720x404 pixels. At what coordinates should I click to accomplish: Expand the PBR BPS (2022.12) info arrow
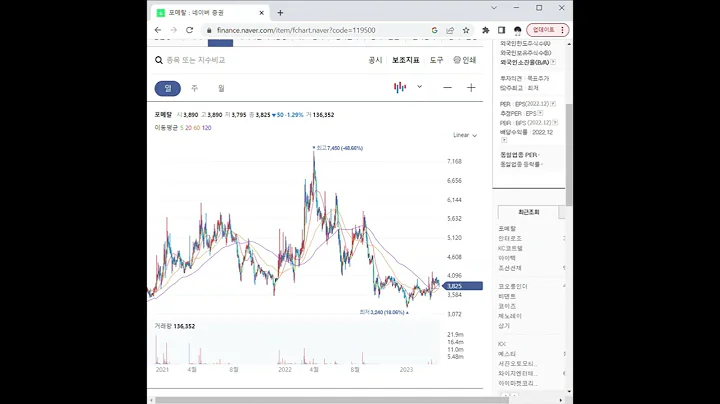555,123
